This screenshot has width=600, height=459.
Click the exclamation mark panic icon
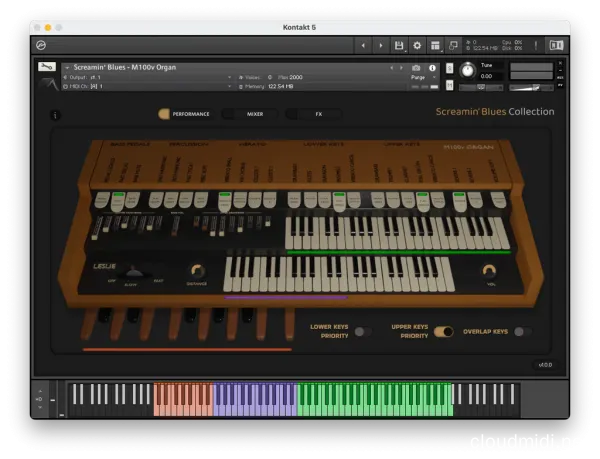click(x=536, y=46)
